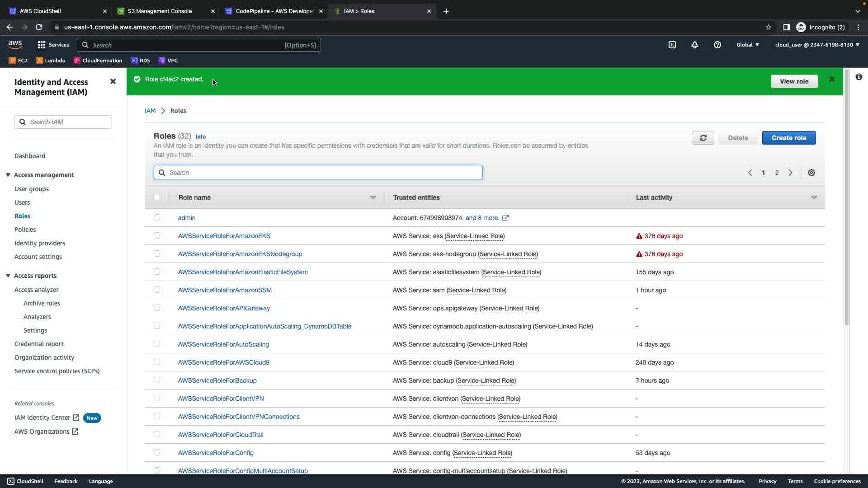Image resolution: width=868 pixels, height=488 pixels.
Task: Click the roles search field
Action: [x=318, y=173]
